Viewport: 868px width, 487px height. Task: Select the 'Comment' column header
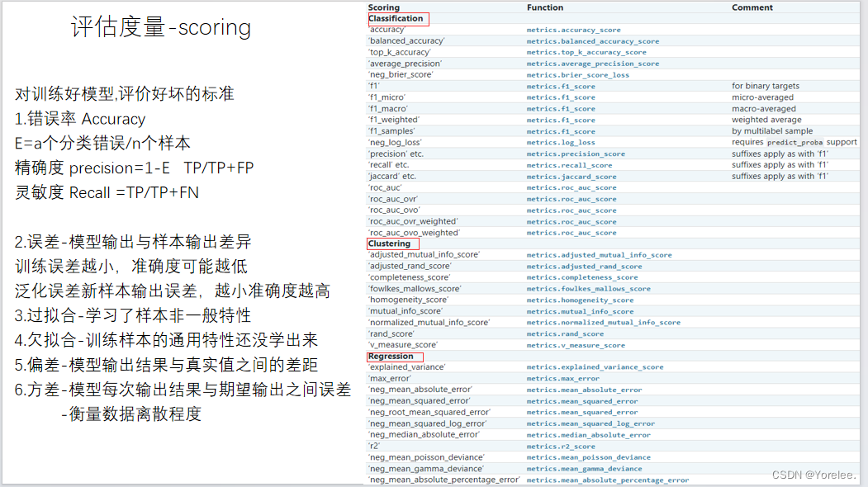point(752,7)
